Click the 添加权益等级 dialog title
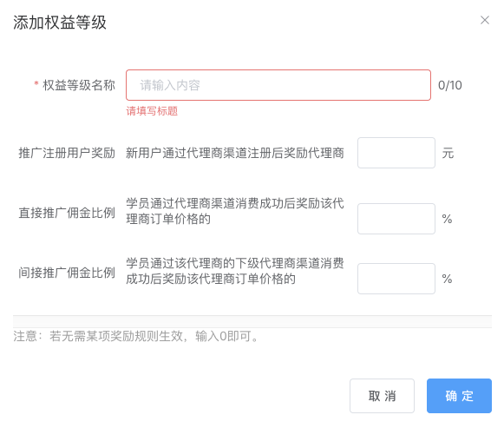The image size is (504, 428). click(60, 23)
